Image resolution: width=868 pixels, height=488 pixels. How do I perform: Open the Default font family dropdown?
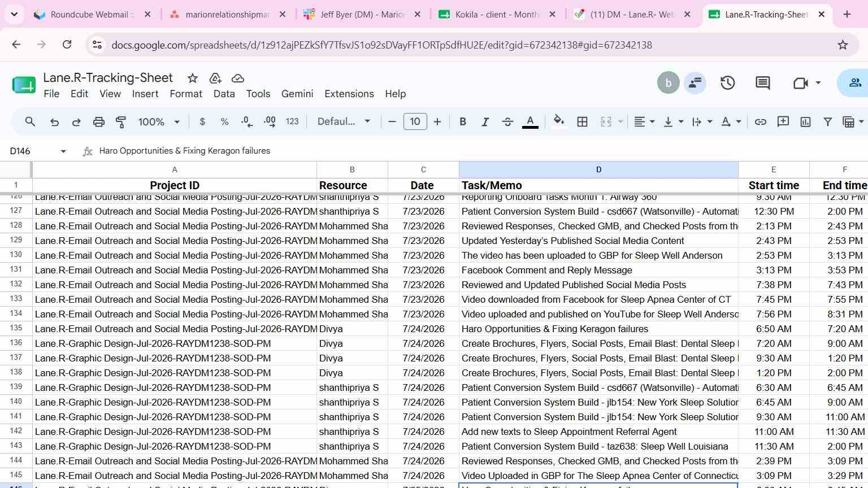coord(344,121)
